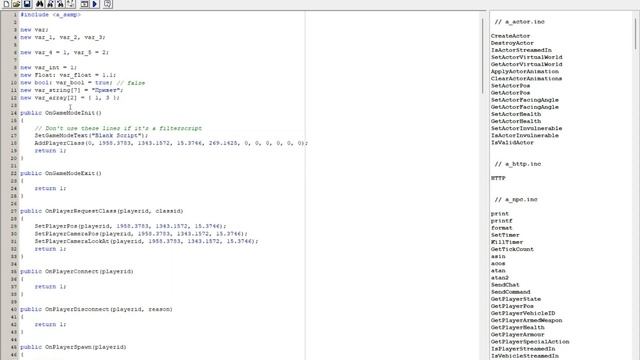Image resolution: width=640 pixels, height=360 pixels.
Task: Click the SetGameModeText("Blank Script") line
Action: (x=91, y=136)
